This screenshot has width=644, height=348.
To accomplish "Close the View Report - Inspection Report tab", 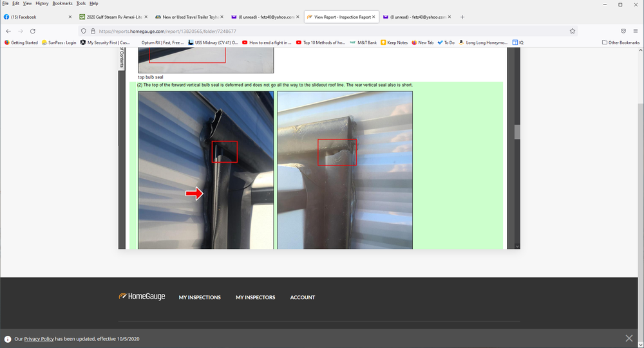I will click(374, 17).
